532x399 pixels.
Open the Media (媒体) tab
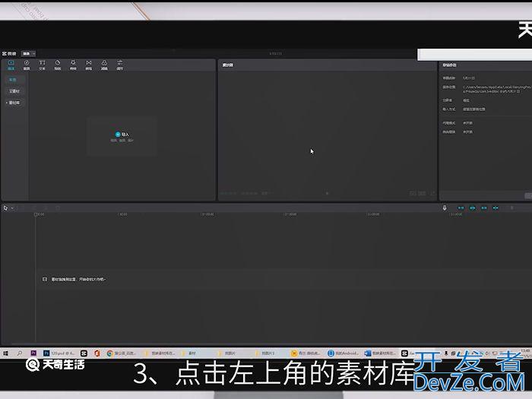coord(11,65)
